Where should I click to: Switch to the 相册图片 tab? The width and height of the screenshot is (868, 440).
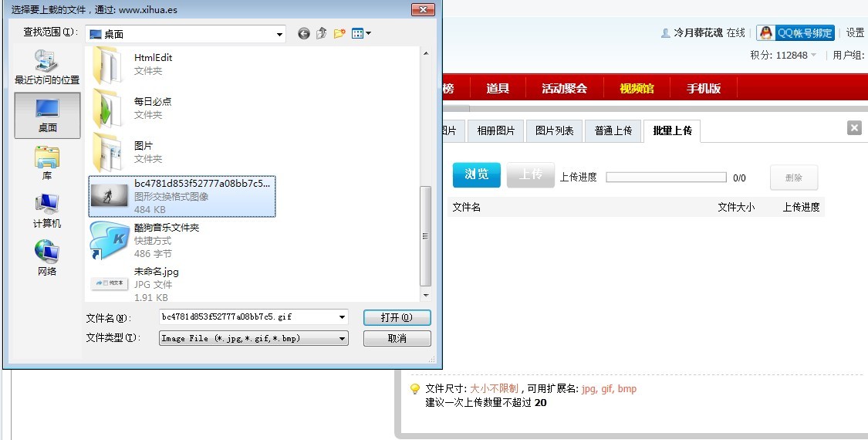tap(495, 130)
